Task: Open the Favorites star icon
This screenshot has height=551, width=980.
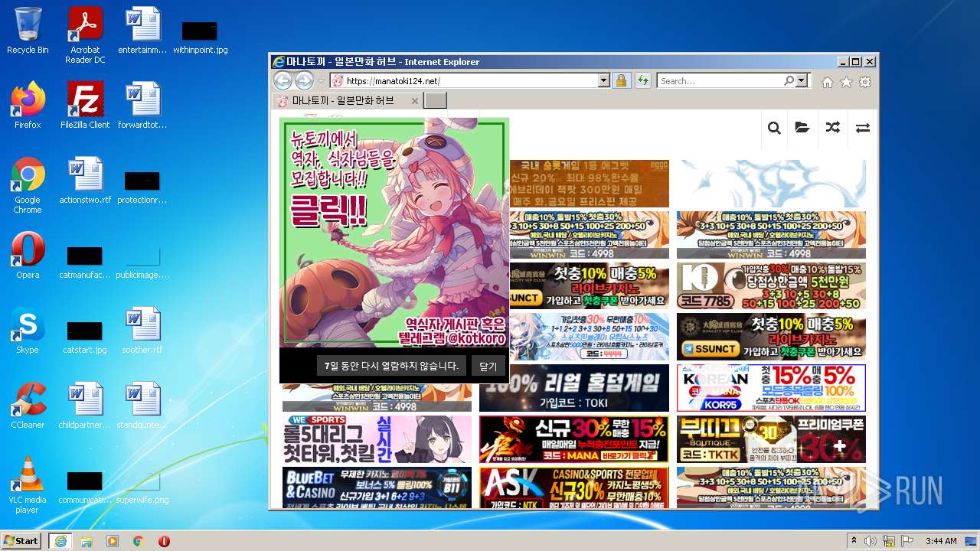Action: (846, 82)
